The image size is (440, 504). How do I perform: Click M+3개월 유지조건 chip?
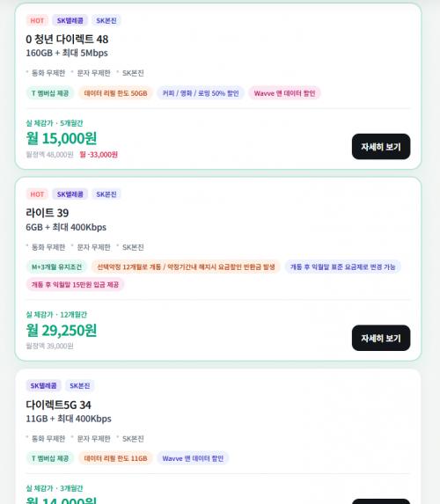point(56,267)
